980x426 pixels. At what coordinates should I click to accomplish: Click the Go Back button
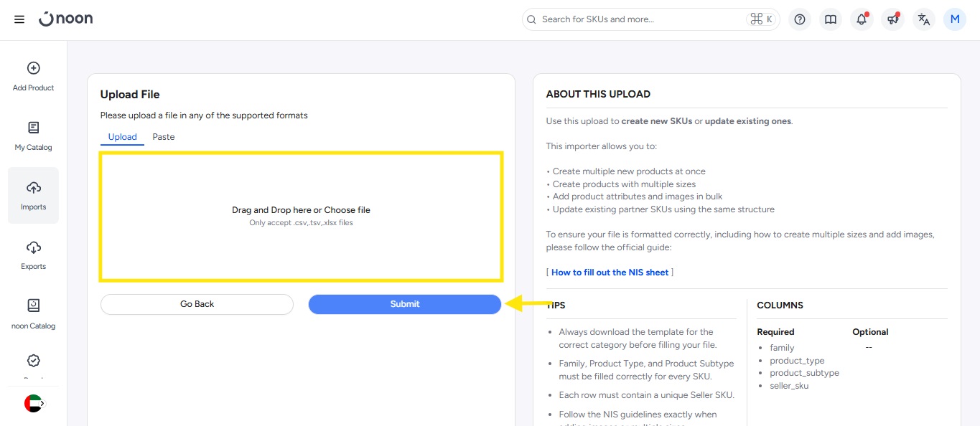point(197,304)
